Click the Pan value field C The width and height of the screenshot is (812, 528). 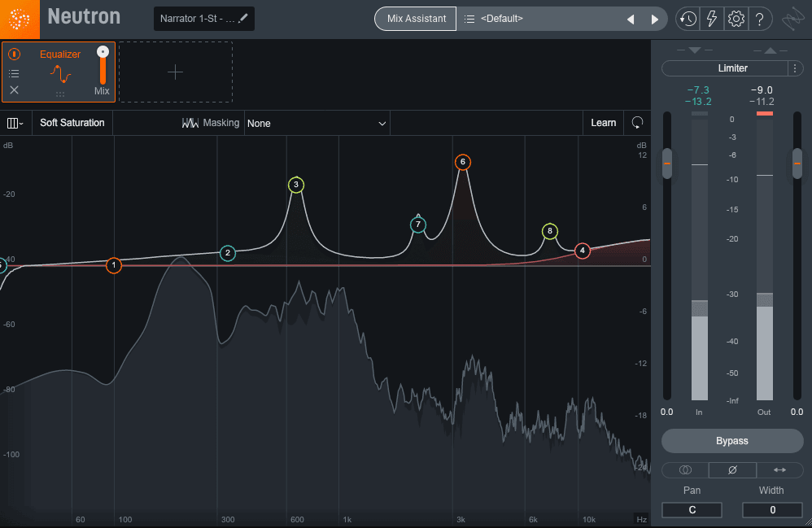tap(692, 510)
